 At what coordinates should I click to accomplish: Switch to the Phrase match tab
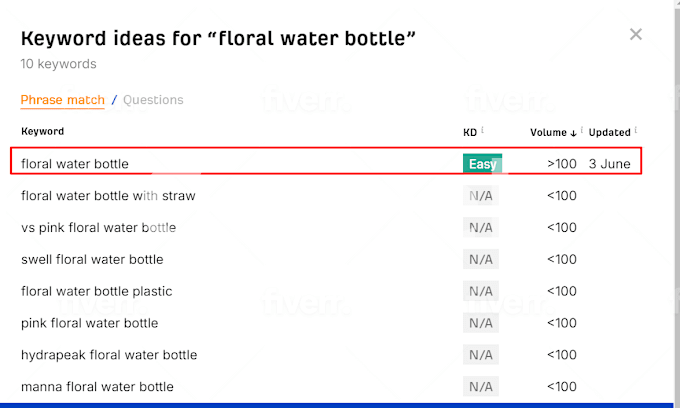pos(63,100)
